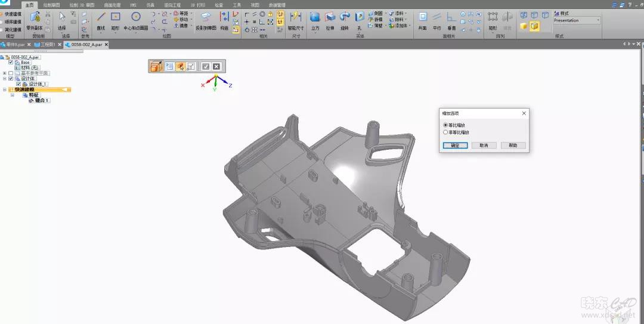The height and width of the screenshot is (324, 644).
Task: Click 取消 (Cancel) in the scale options dialog
Action: pyautogui.click(x=484, y=146)
